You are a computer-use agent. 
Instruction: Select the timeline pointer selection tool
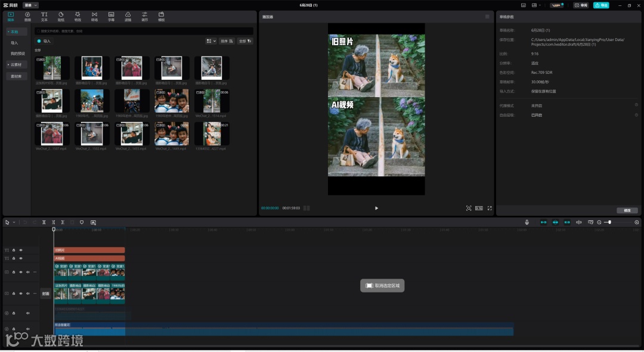coord(7,222)
